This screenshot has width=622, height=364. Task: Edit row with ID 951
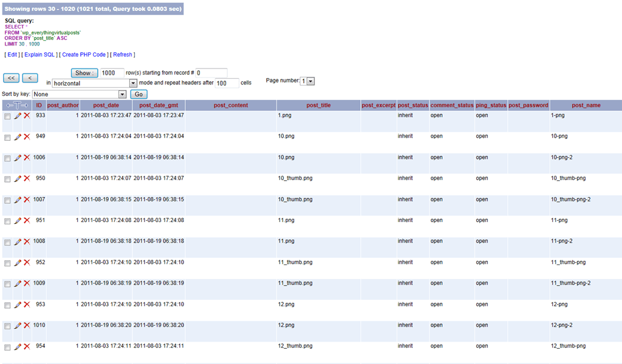(18, 221)
